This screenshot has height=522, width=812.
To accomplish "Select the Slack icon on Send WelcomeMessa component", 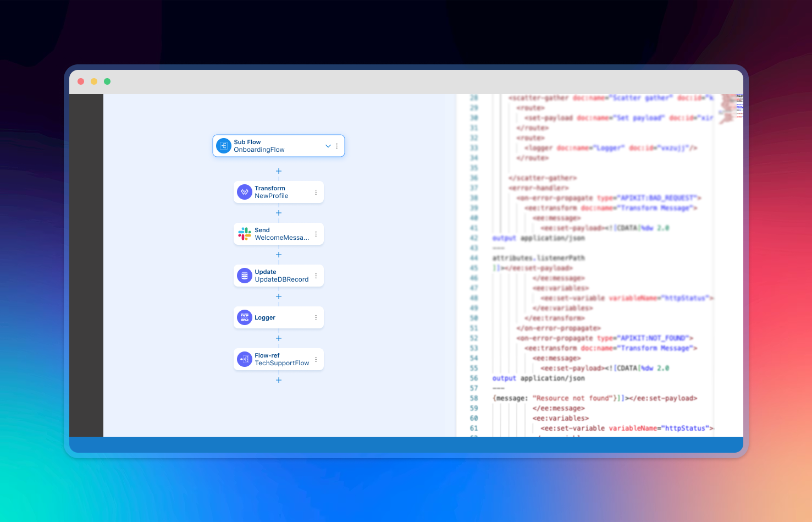I will [x=244, y=233].
